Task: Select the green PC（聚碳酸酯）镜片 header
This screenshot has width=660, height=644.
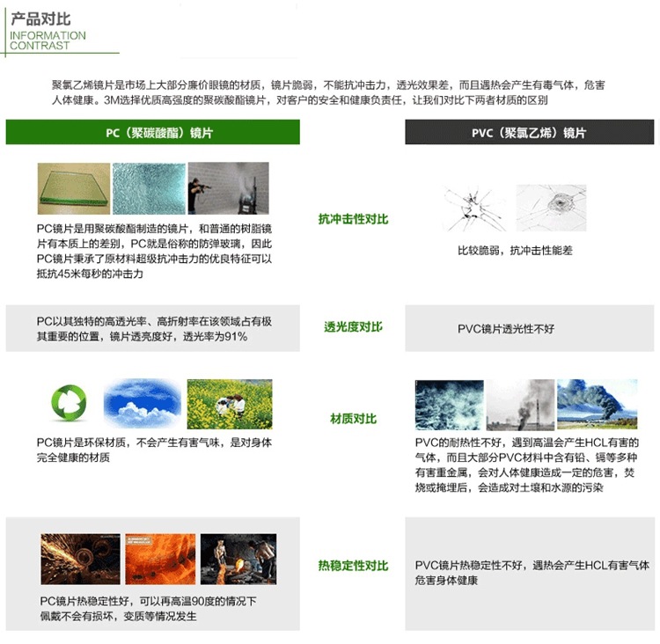Action: pyautogui.click(x=153, y=132)
